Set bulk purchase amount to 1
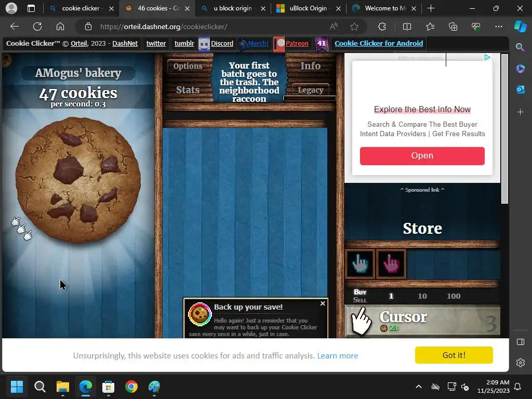 [x=391, y=296]
